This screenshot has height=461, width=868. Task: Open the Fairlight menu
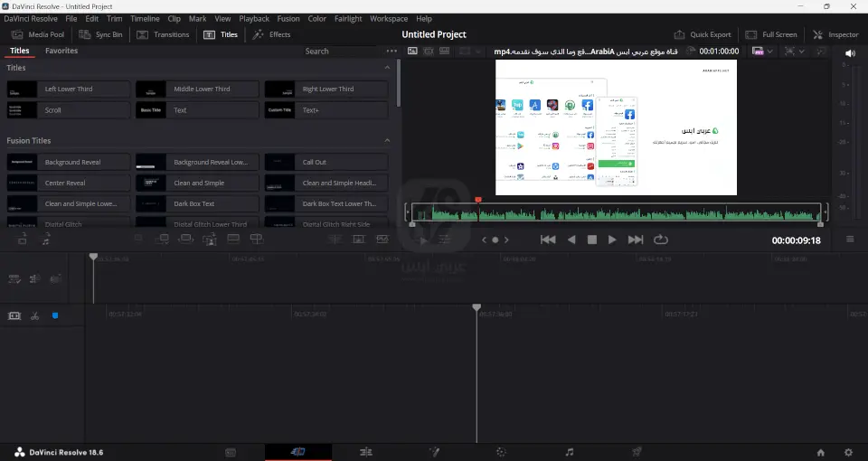[348, 18]
